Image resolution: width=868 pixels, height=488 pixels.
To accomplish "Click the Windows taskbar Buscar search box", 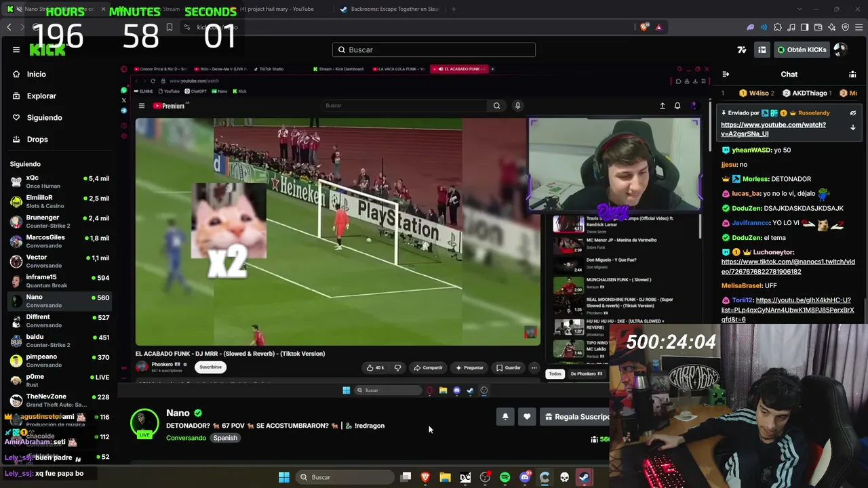I will pos(344,477).
